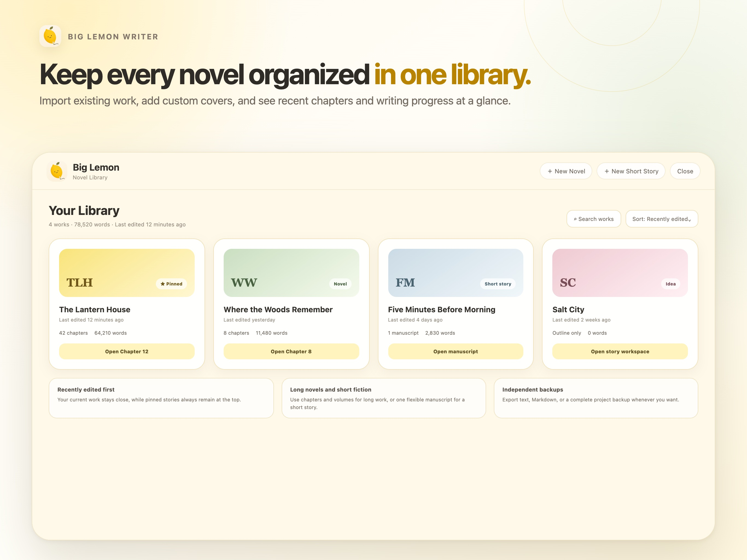This screenshot has height=560, width=747.
Task: Close the Novel Library panel
Action: click(685, 171)
